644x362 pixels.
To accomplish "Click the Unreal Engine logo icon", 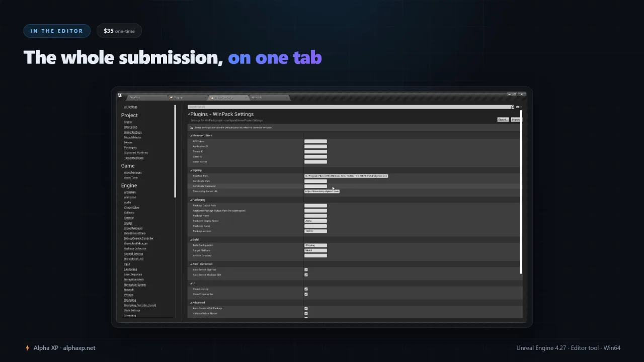I will coord(120,95).
